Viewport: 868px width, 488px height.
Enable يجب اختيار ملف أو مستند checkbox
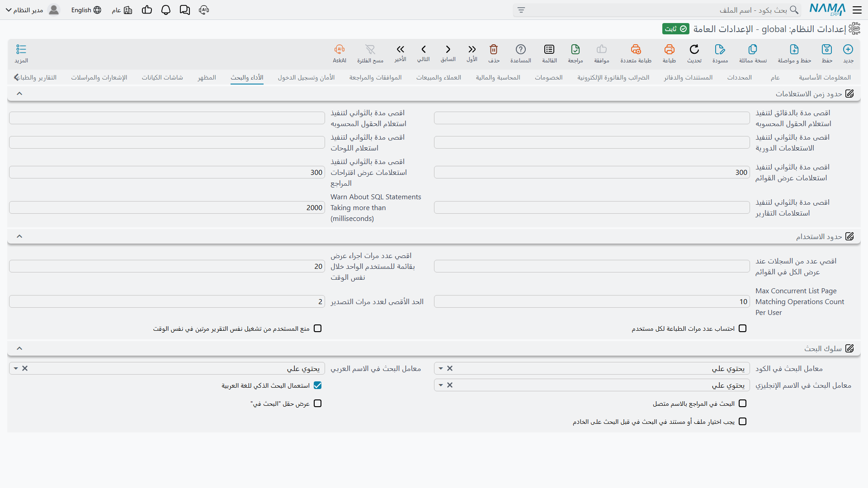click(743, 422)
